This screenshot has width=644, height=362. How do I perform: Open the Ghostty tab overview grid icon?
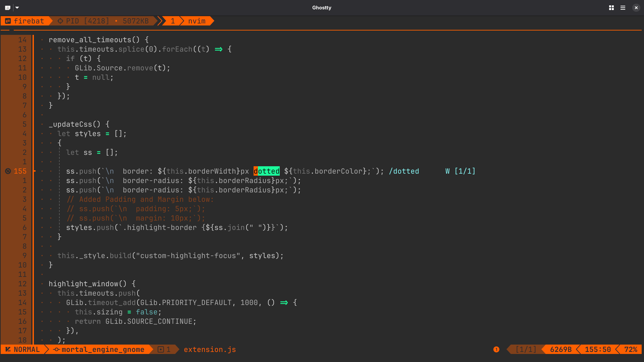(611, 8)
